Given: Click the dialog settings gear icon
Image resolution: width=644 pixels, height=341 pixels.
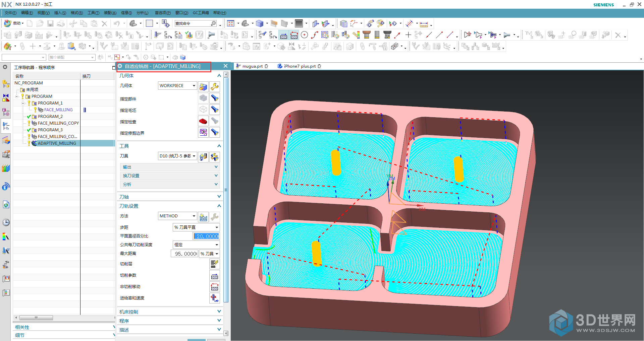Looking at the screenshot, I should pyautogui.click(x=120, y=66).
